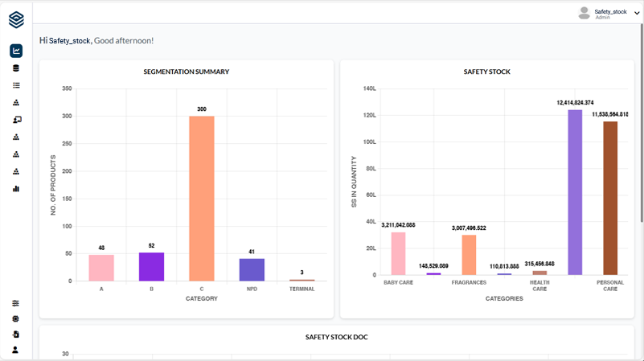Image resolution: width=644 pixels, height=361 pixels.
Task: Open the bulleted list sidebar icon
Action: (16, 85)
